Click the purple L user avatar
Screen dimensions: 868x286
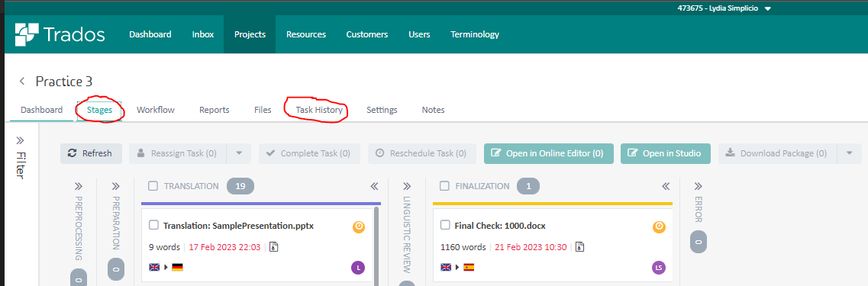click(x=358, y=268)
